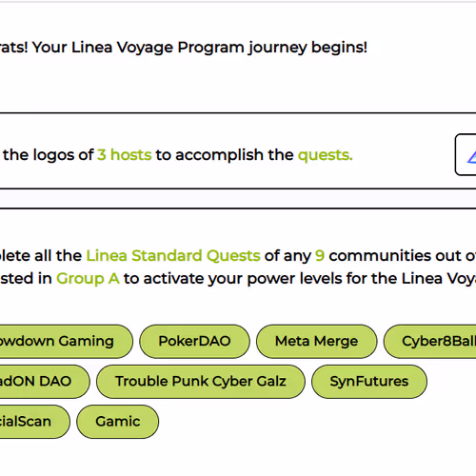Image resolution: width=476 pixels, height=476 pixels.
Task: Open the host logo with blue triangle
Action: click(x=466, y=154)
